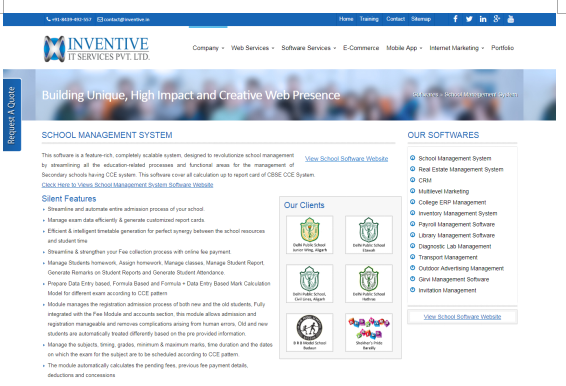Viewport: 566px width, 386px height.
Task: Click the Request A Quote side tab
Action: 12,115
